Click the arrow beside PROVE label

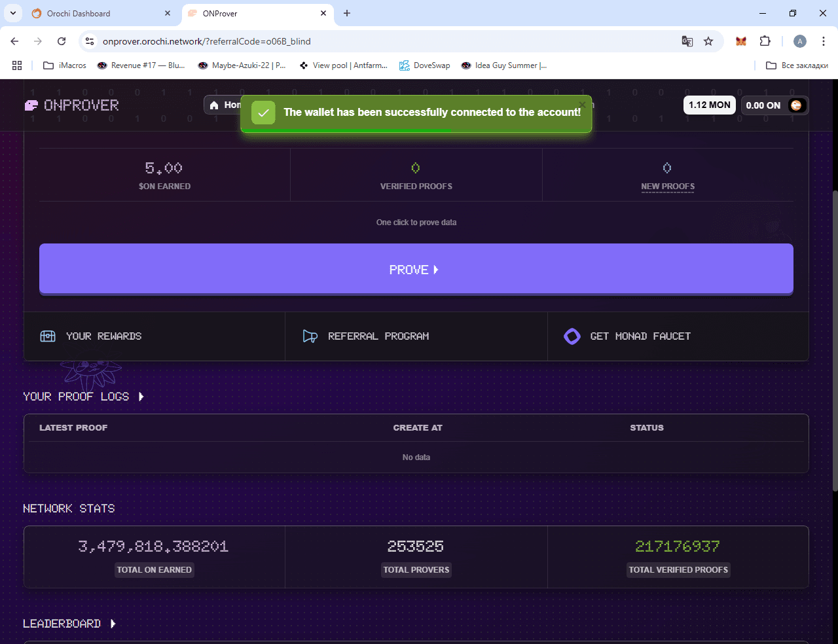(x=436, y=270)
